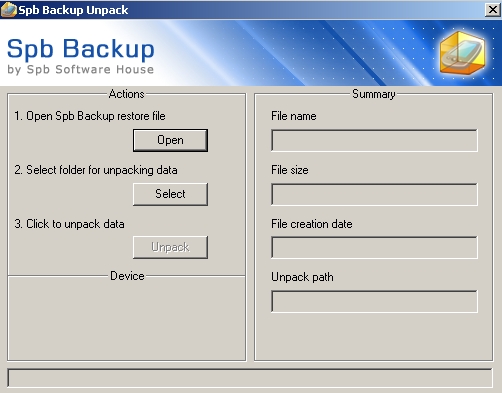Close the Spb Backup Unpack window
Image resolution: width=502 pixels, height=393 pixels.
pos(492,10)
